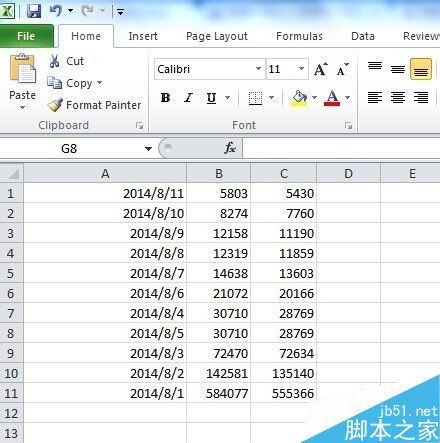Apply cell borders icon
This screenshot has height=443, width=440.
tap(255, 98)
